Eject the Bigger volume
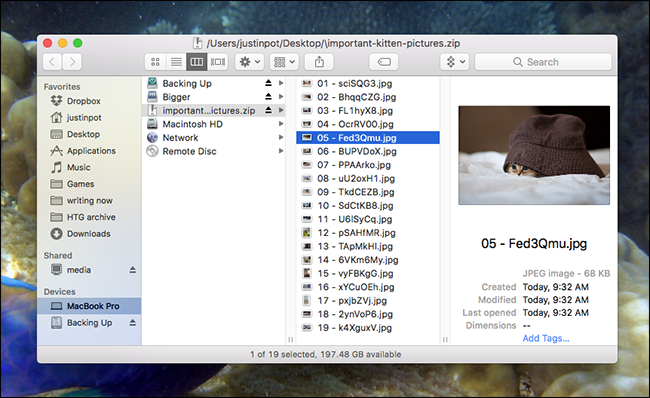The height and width of the screenshot is (398, 650). coord(269,97)
